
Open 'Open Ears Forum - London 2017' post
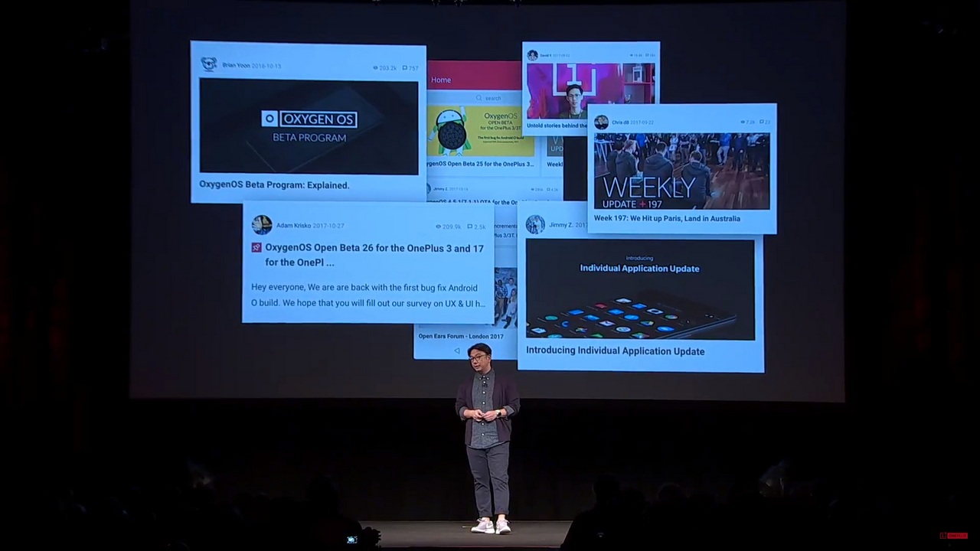[461, 336]
